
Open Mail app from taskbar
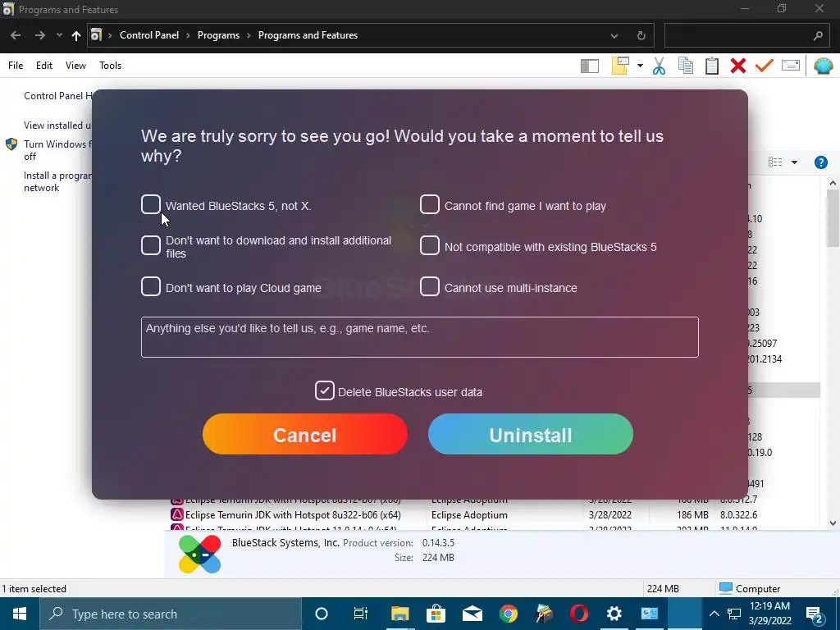(x=472, y=614)
